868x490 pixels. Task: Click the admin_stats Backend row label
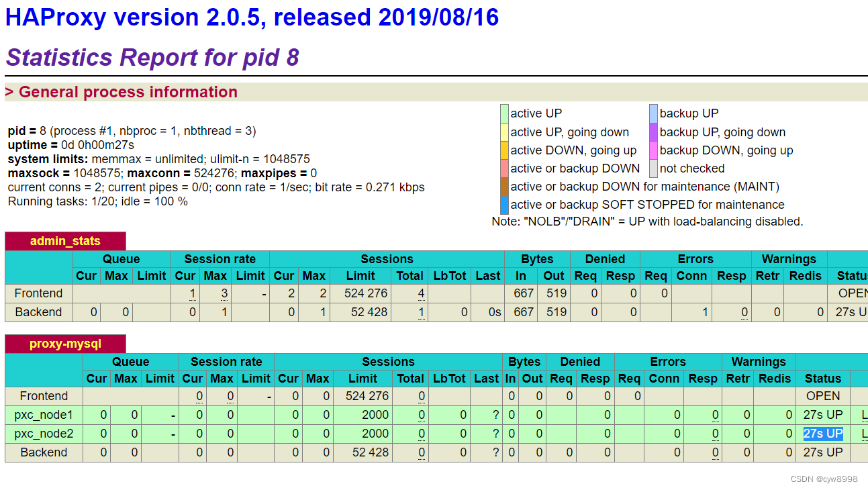click(x=38, y=312)
